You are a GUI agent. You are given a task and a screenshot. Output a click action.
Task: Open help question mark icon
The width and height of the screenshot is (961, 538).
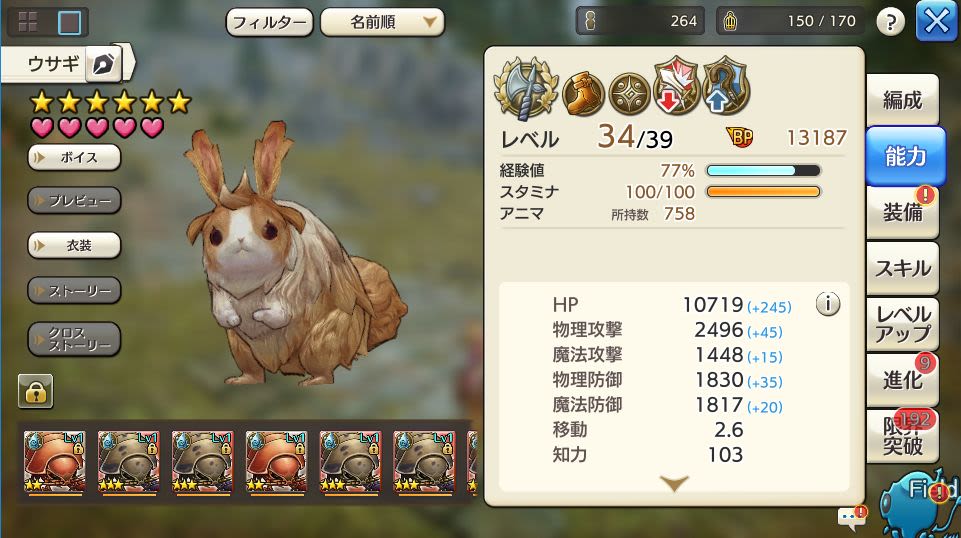[x=890, y=22]
